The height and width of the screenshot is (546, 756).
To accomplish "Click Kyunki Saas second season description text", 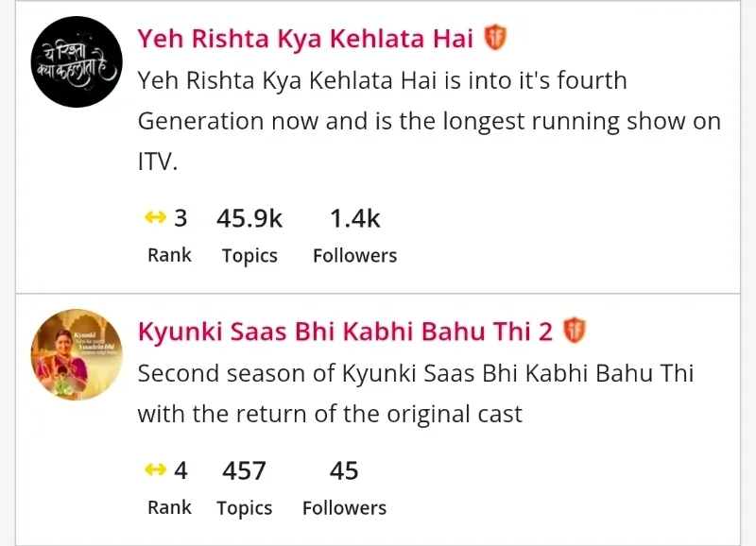I will pos(416,393).
